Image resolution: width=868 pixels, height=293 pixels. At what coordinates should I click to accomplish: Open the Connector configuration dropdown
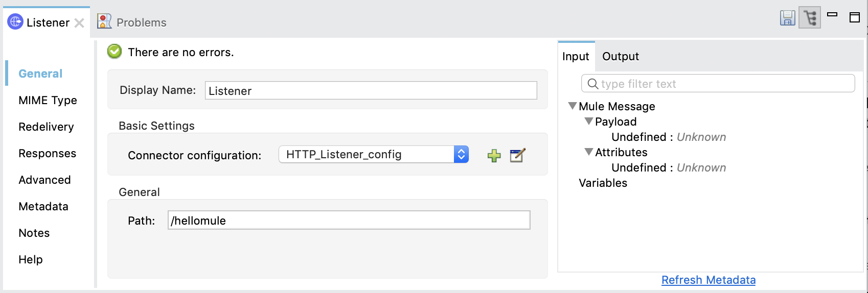[461, 154]
